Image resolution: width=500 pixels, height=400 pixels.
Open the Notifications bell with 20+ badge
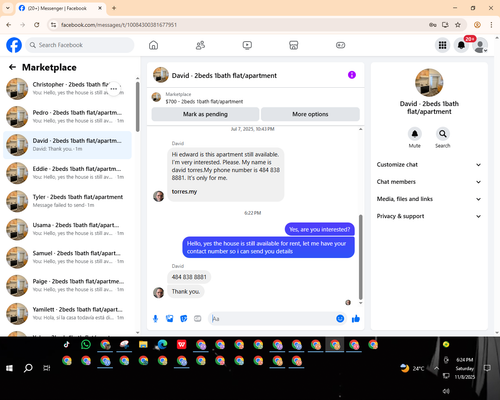coord(461,45)
